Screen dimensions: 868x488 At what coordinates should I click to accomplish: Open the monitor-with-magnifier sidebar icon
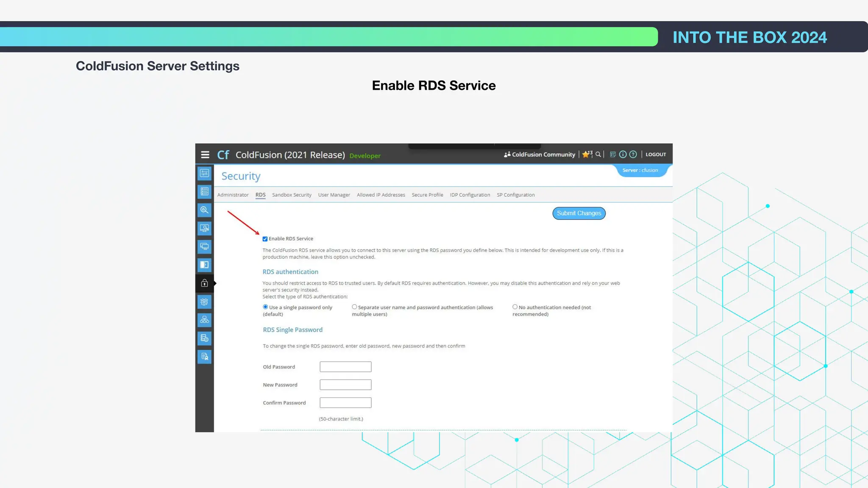(x=204, y=228)
